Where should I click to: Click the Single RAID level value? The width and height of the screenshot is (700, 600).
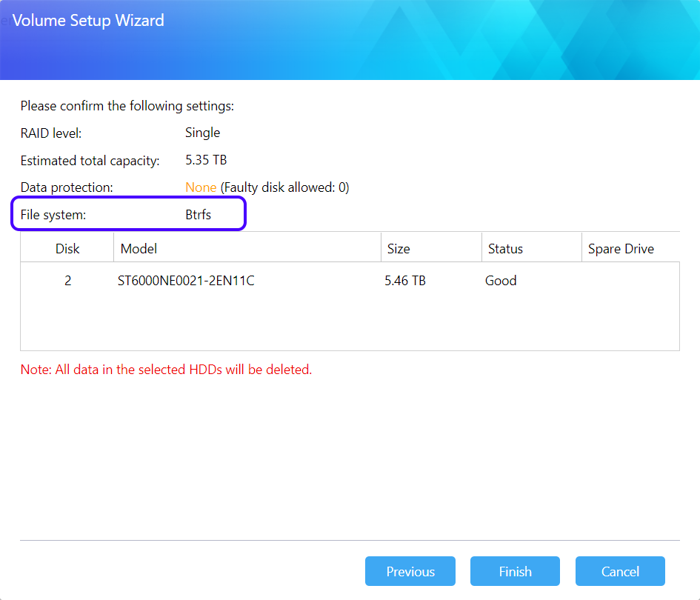coord(202,133)
